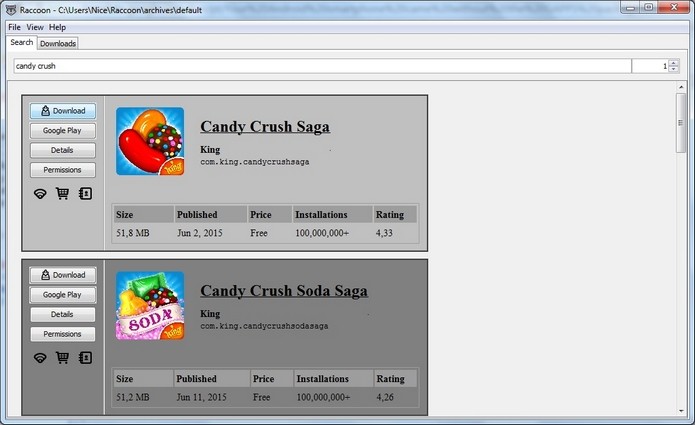Click the results scrollbar down arrow
Viewport: 695px width, 425px height.
(x=681, y=411)
